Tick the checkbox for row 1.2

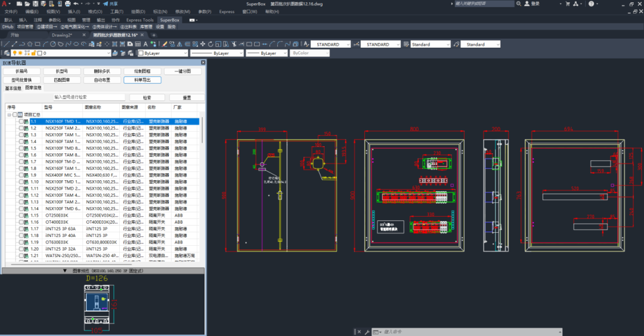click(x=21, y=128)
